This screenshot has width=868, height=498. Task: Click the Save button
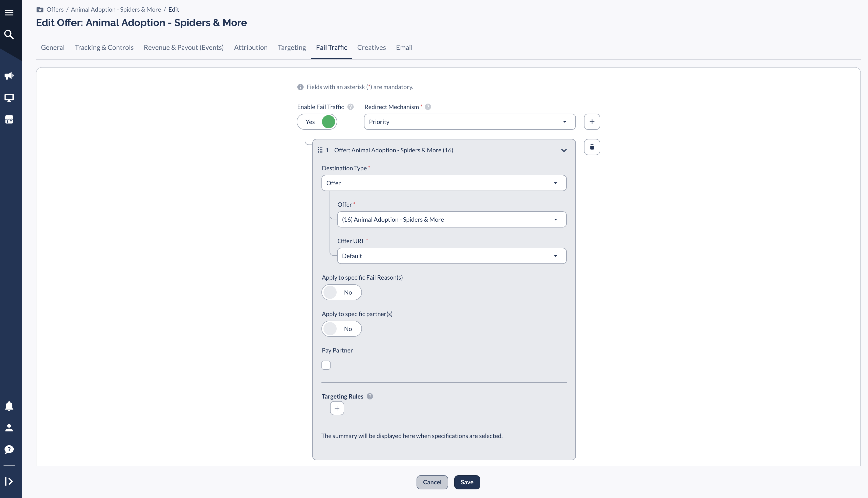467,482
